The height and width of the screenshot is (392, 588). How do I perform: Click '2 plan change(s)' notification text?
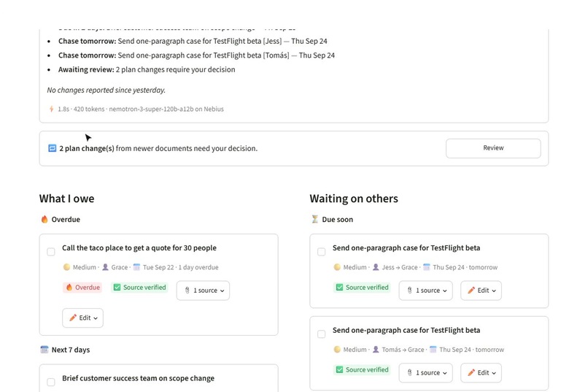[x=87, y=148]
